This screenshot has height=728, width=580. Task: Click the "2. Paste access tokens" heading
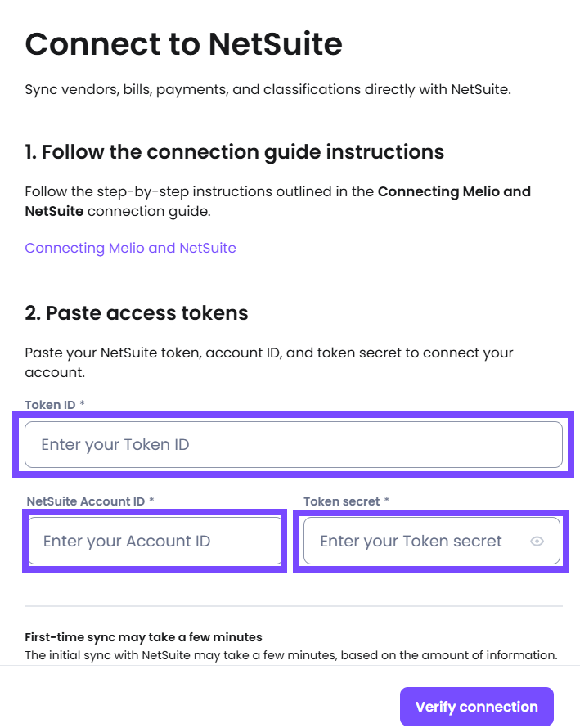(x=136, y=312)
